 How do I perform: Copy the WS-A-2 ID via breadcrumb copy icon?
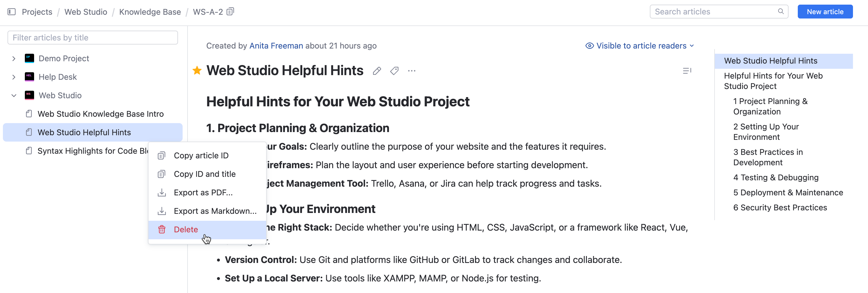230,11
